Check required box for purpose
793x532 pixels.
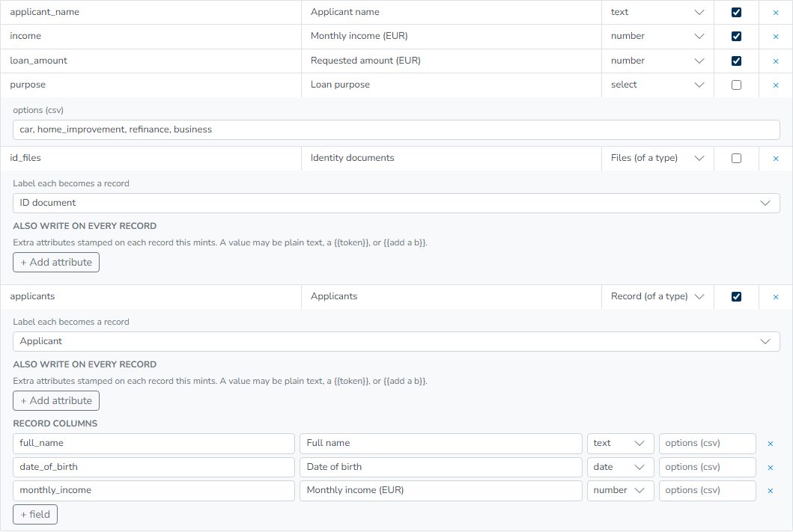pyautogui.click(x=736, y=85)
